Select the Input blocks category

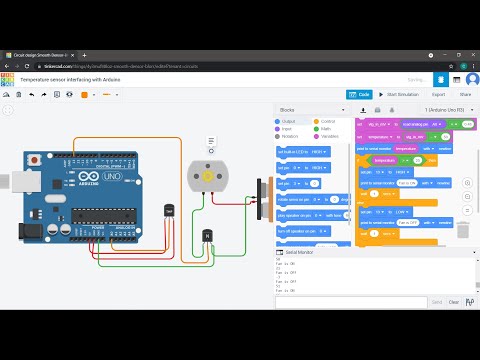(283, 129)
